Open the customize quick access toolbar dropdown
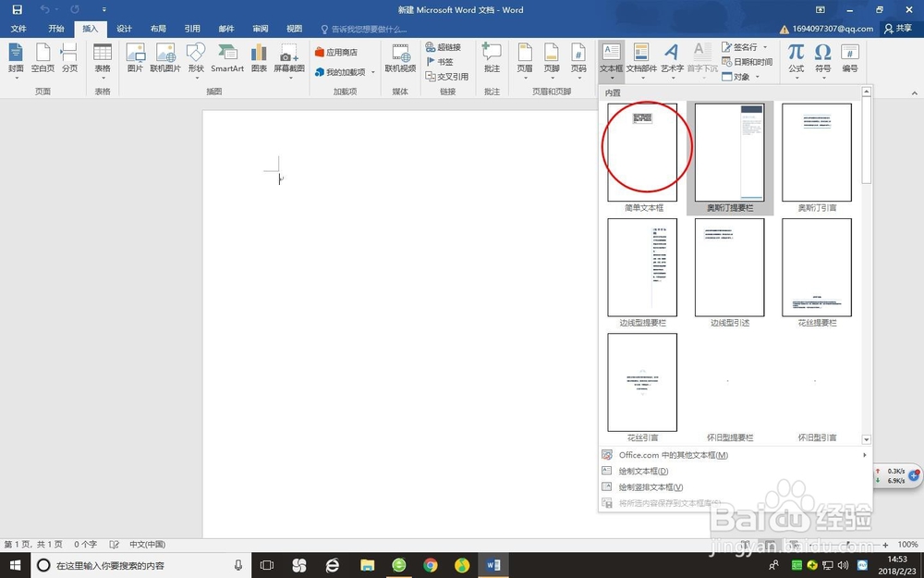Image resolution: width=924 pixels, height=578 pixels. [x=103, y=9]
